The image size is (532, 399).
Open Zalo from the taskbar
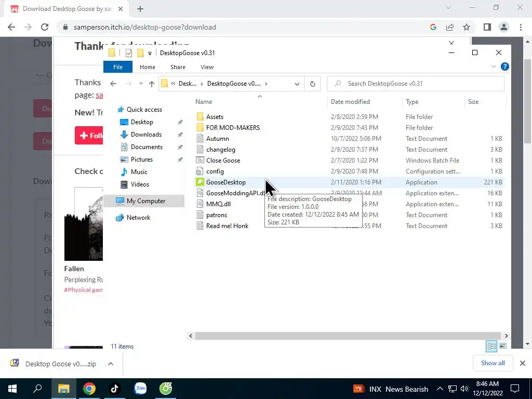coord(140,389)
